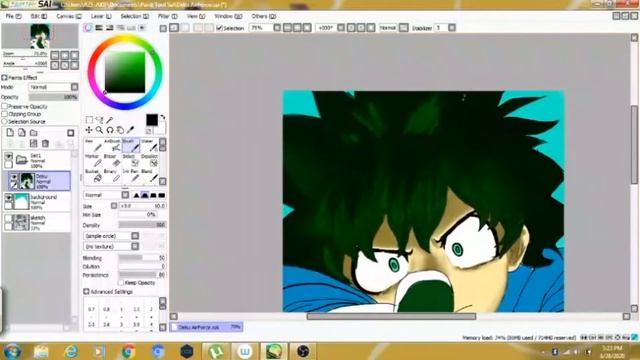Pick the lasso selection tool
Screen dimensions: 640x360
coord(99,120)
